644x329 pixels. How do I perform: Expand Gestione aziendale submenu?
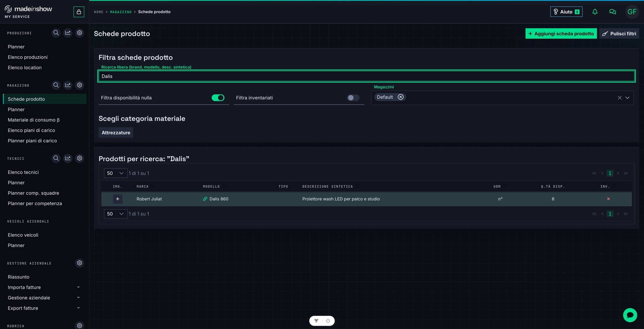(78, 297)
